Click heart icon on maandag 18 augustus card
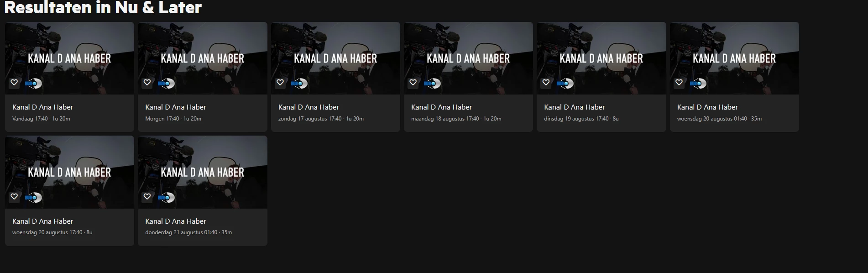Screen dimensions: 868x273 click(413, 83)
